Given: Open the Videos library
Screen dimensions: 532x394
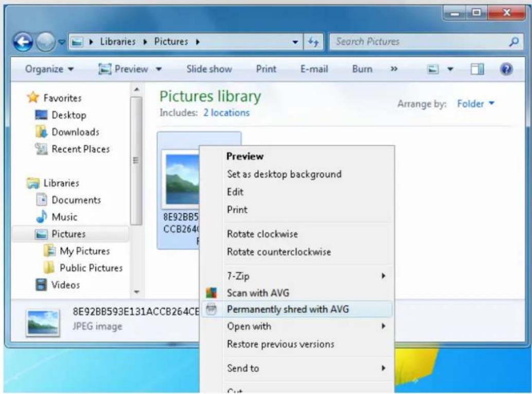Looking at the screenshot, I should coord(65,285).
